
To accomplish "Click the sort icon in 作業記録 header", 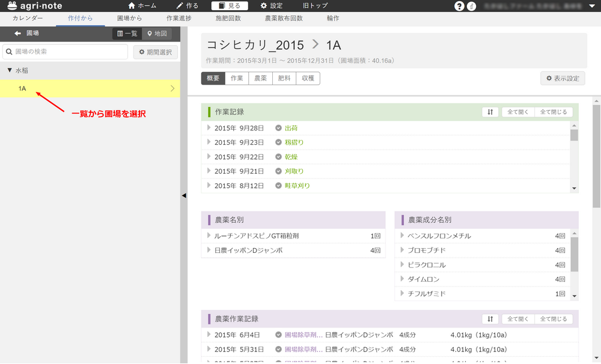I will (490, 112).
